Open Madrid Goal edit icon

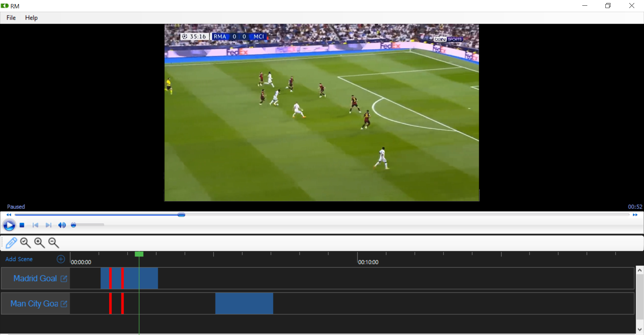[x=64, y=279]
